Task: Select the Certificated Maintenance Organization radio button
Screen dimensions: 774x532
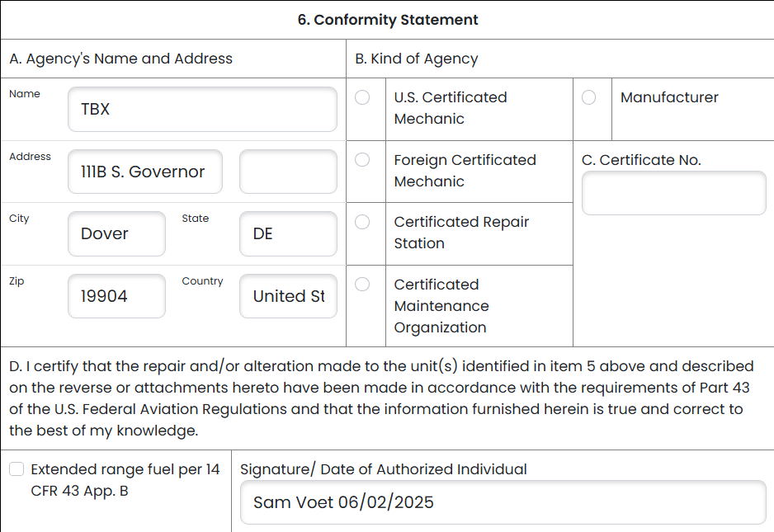Action: pyautogui.click(x=362, y=285)
